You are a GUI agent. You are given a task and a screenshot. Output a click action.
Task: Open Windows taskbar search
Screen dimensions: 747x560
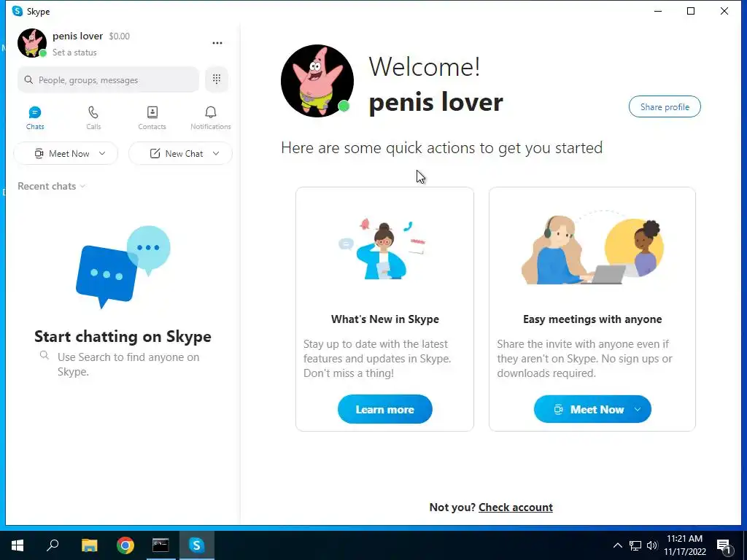tap(53, 545)
